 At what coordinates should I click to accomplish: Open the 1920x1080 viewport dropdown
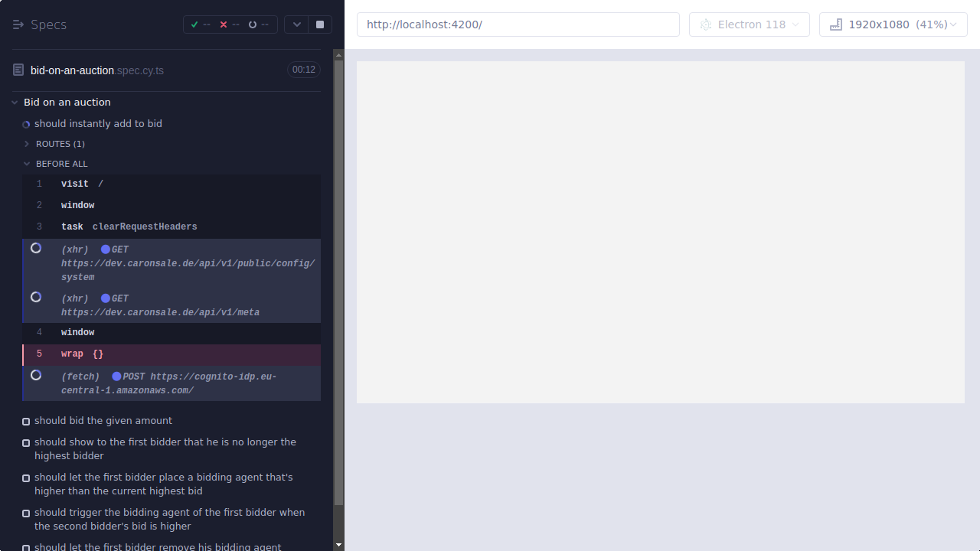pyautogui.click(x=893, y=24)
